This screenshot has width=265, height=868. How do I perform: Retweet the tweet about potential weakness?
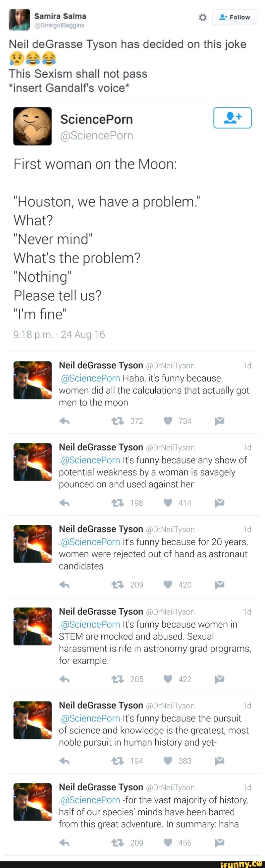click(118, 503)
